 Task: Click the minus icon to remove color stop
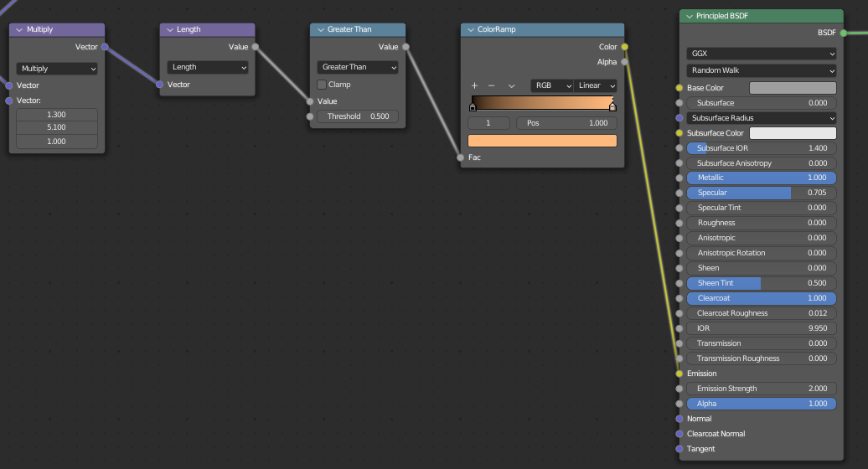pyautogui.click(x=491, y=85)
